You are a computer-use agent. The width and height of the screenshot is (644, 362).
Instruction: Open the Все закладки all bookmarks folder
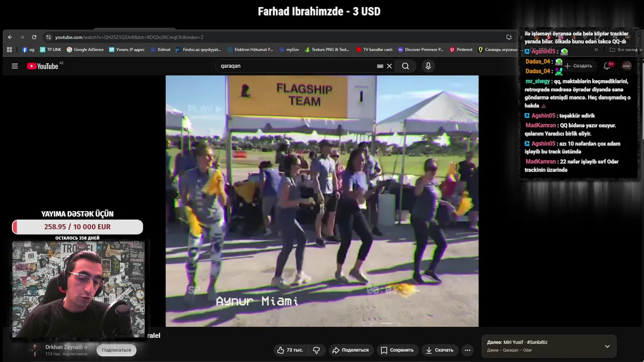(x=624, y=50)
